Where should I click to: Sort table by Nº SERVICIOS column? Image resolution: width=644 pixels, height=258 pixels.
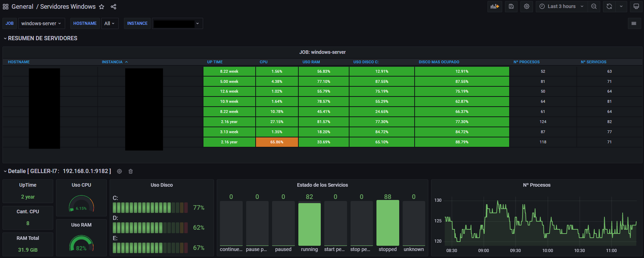point(594,62)
